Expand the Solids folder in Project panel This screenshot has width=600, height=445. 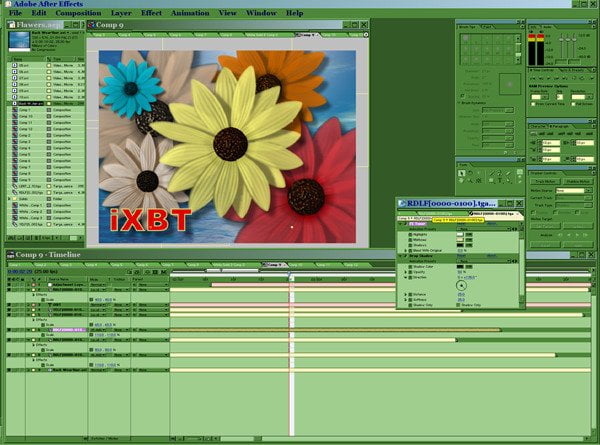tap(10, 199)
